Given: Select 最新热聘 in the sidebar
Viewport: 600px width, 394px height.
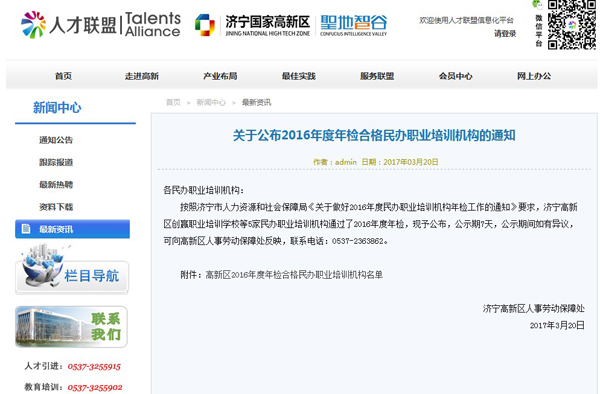Looking at the screenshot, I should 56,185.
